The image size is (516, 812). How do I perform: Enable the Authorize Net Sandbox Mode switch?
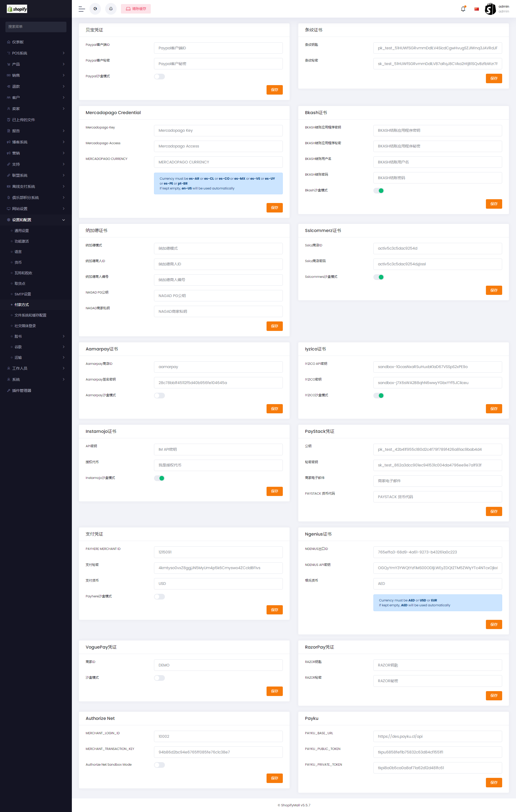tap(159, 765)
